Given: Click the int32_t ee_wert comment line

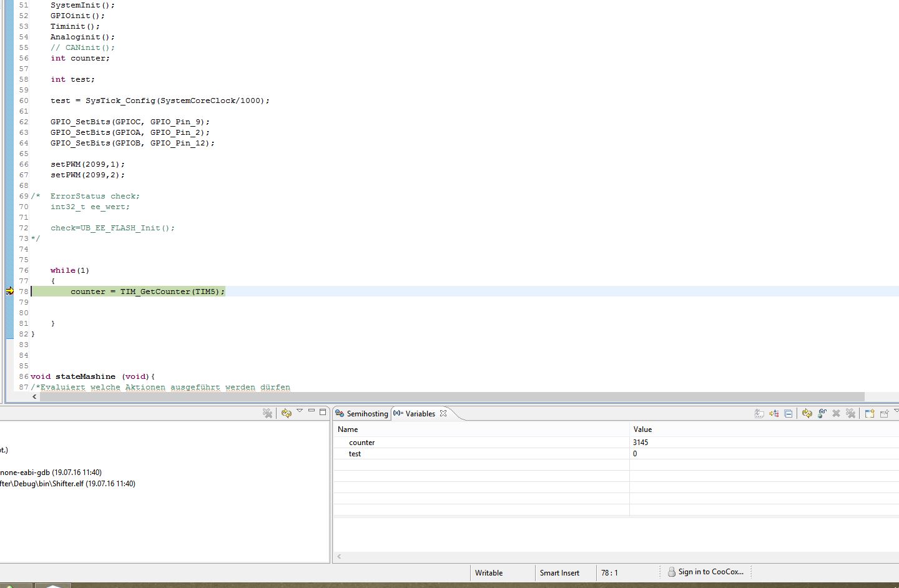Looking at the screenshot, I should coord(90,207).
